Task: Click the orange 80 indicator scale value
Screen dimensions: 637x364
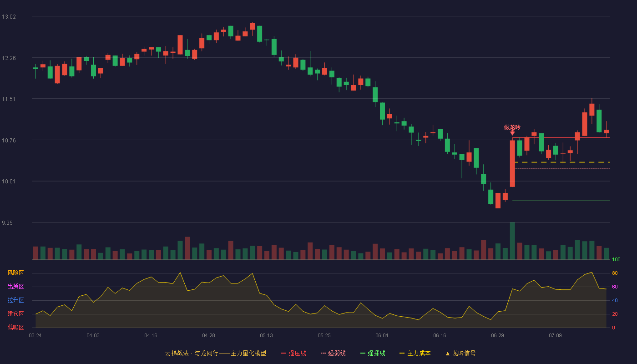Action: click(x=615, y=273)
